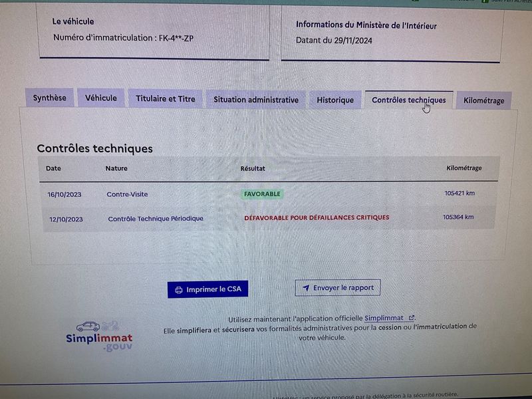Select the Situation administrative tab

tap(256, 100)
